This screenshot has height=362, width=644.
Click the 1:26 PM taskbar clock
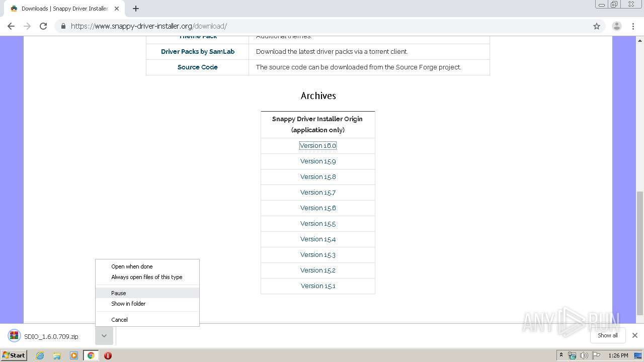tap(618, 355)
